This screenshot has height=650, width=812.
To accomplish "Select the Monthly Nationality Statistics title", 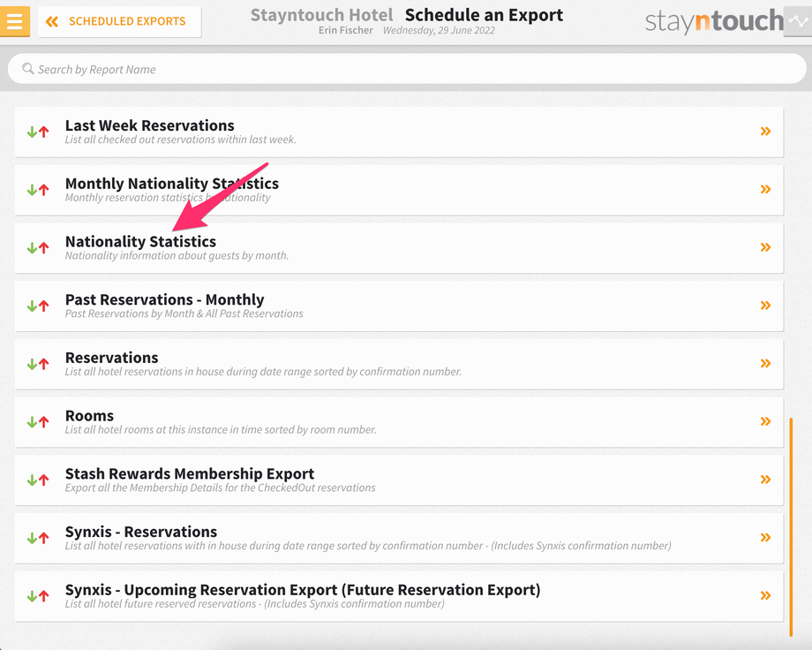I will tap(172, 184).
